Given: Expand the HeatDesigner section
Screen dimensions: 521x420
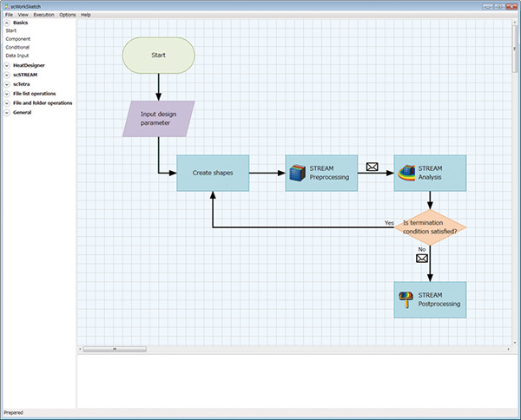Looking at the screenshot, I should pyautogui.click(x=7, y=66).
